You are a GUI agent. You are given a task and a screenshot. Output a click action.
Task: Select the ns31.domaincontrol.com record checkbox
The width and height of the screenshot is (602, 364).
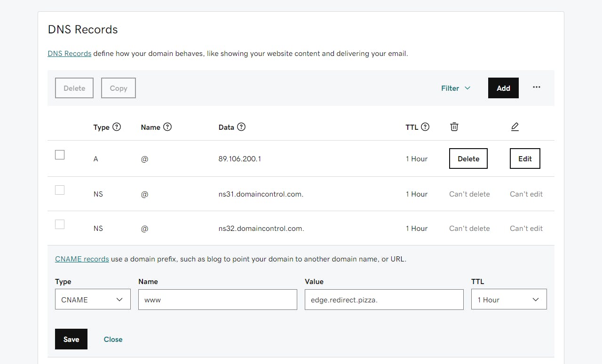(60, 190)
